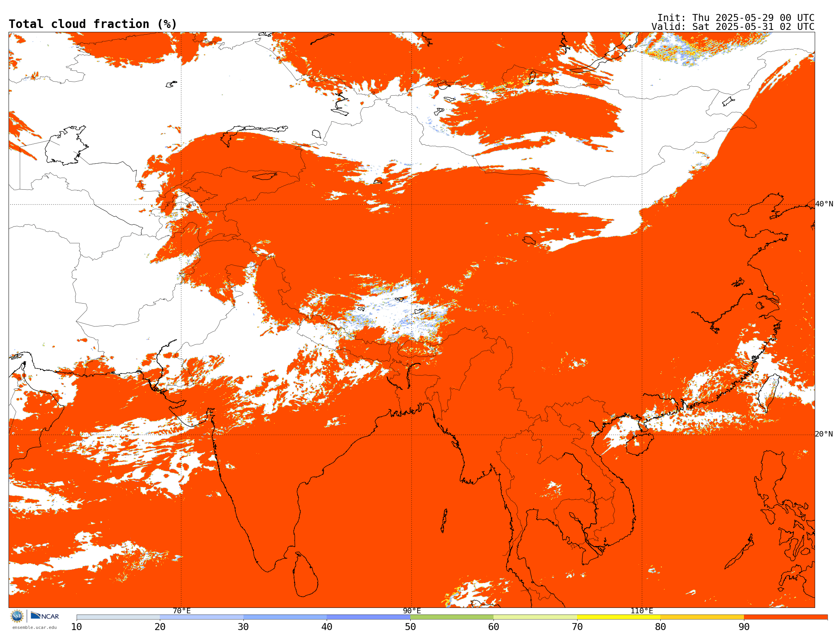Click the NSF logo
This screenshot has width=840, height=632.
tap(17, 616)
